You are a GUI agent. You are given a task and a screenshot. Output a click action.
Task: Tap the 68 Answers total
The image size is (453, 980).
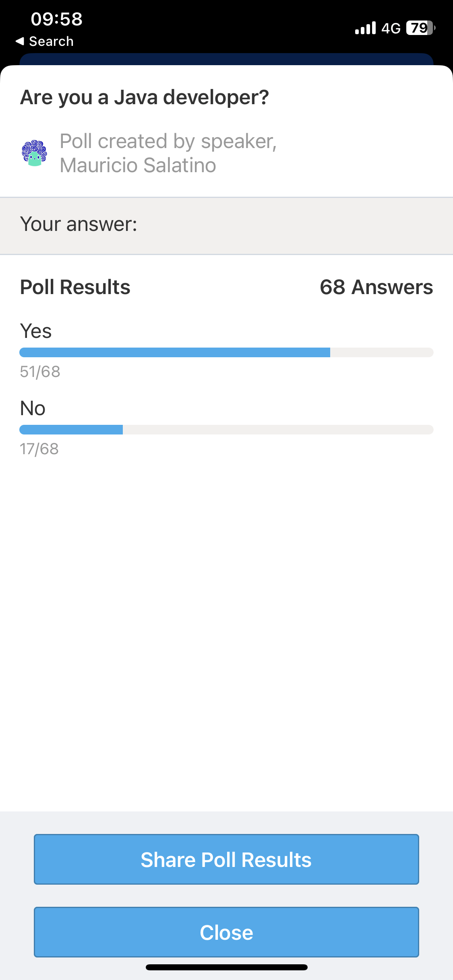[x=376, y=287]
